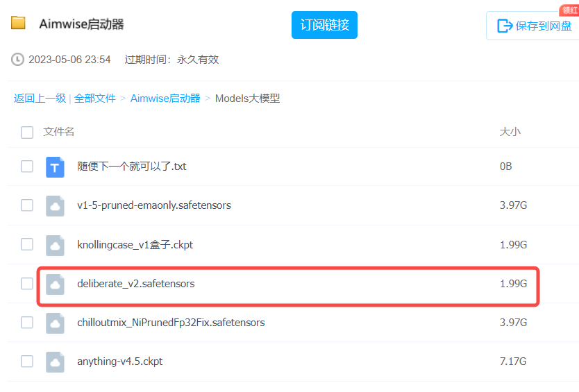Screen dimensions: 579x392
Task: Click the Models大模型 breadcrumb text
Action: click(x=247, y=99)
